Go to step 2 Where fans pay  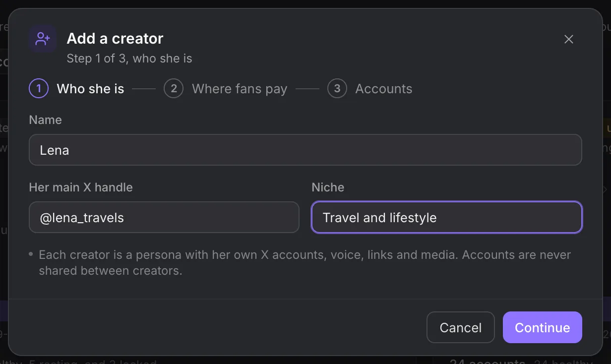(226, 89)
